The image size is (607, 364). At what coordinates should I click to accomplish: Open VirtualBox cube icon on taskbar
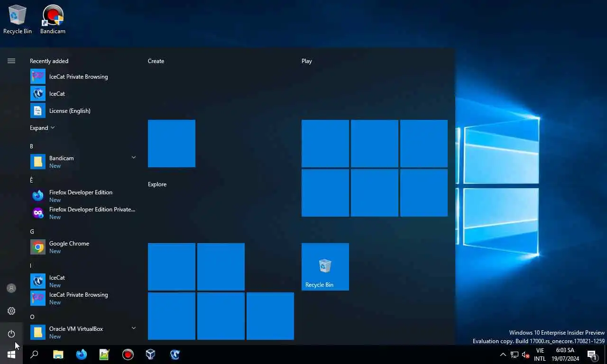coord(151,355)
